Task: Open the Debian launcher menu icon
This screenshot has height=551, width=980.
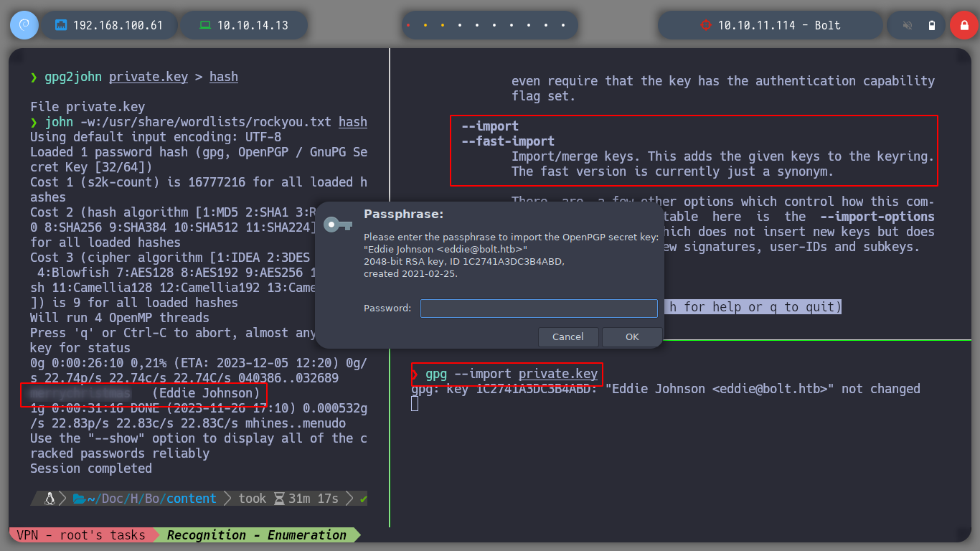Action: 24,25
